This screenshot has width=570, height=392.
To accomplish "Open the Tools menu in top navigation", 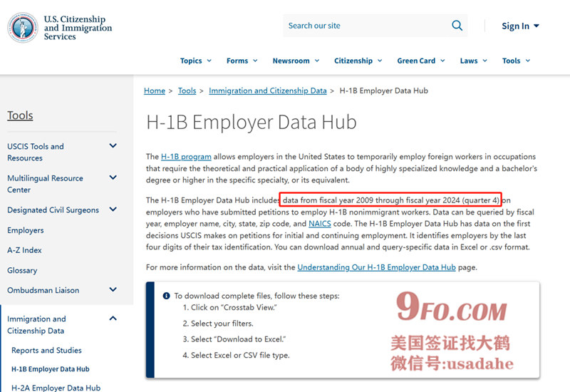I will 516,61.
